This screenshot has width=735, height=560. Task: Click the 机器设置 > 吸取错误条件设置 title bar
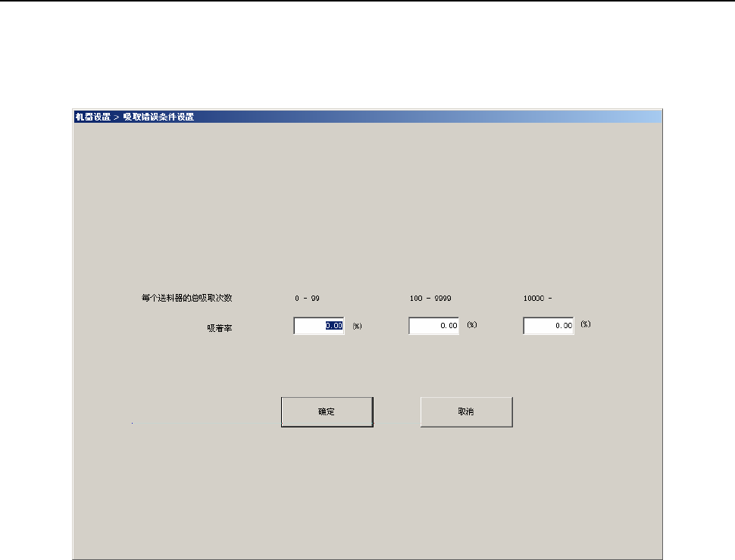click(x=367, y=117)
